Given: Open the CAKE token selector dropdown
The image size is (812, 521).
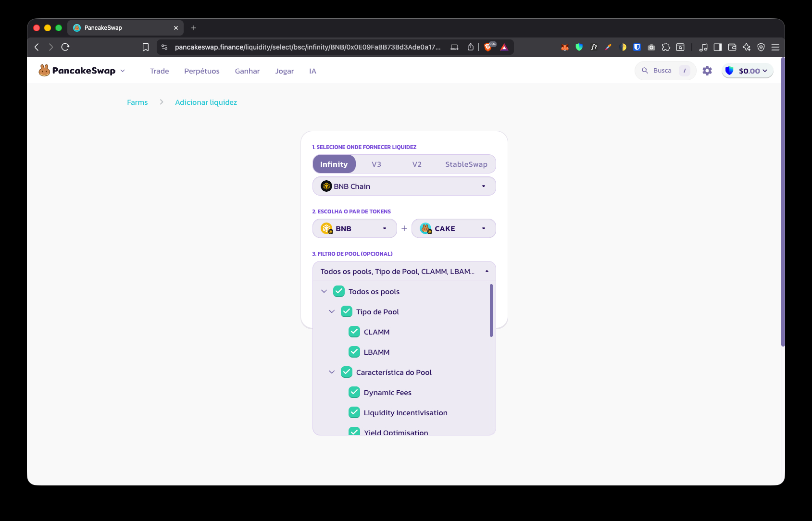Looking at the screenshot, I should [454, 228].
